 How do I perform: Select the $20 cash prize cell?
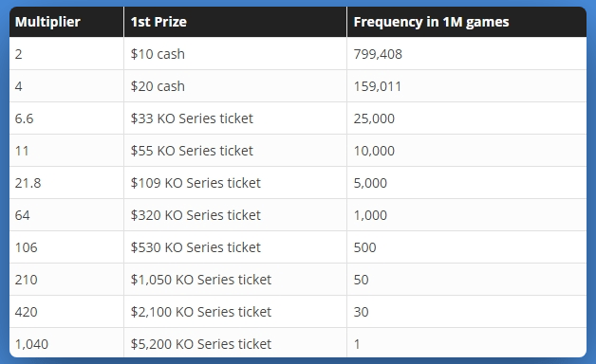pyautogui.click(x=235, y=85)
